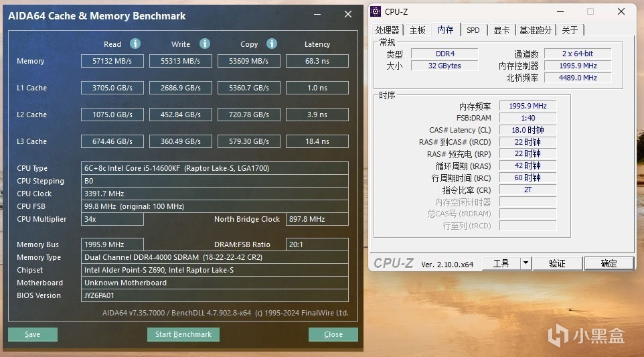Screen dimensions: 644x357
Task: Click the DRAM:FSB Ratio value 20:1
Action: [317, 244]
